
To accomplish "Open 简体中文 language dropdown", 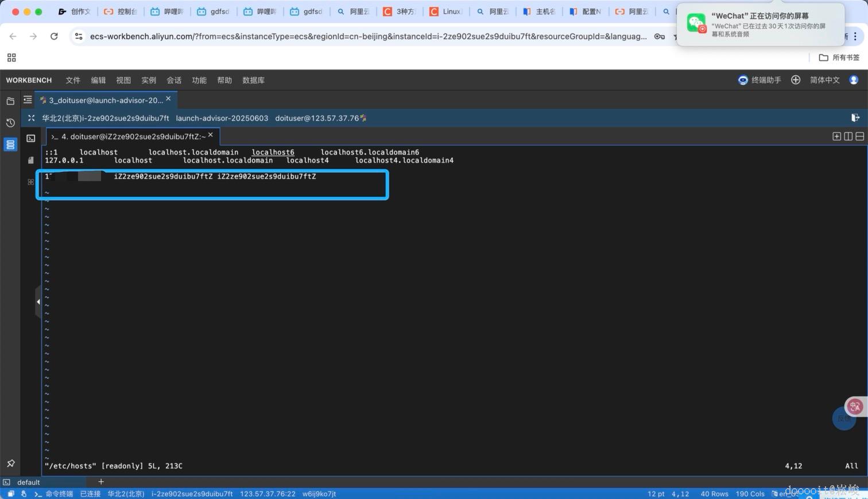I will [824, 80].
